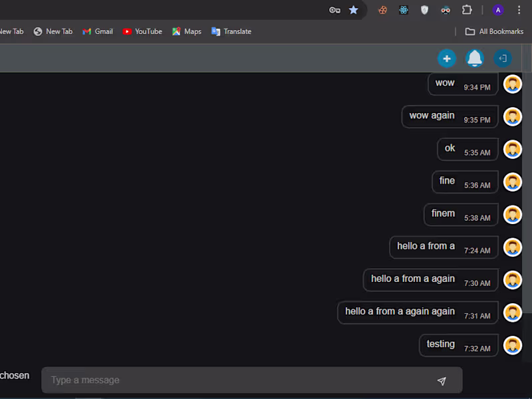Viewport: 532px width, 399px height.
Task: Click the avatar beside the 7:30 AM message
Action: pyautogui.click(x=512, y=280)
